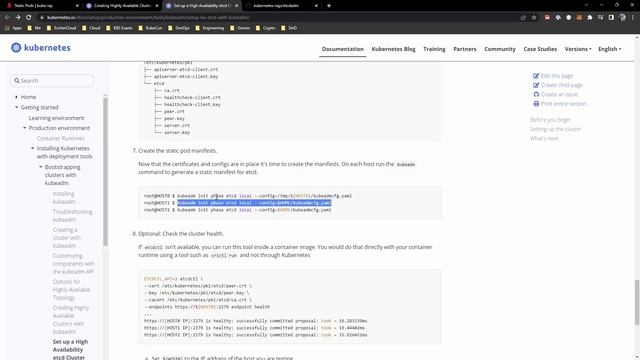Open the Crypto bookmark folder

pyautogui.click(x=265, y=28)
